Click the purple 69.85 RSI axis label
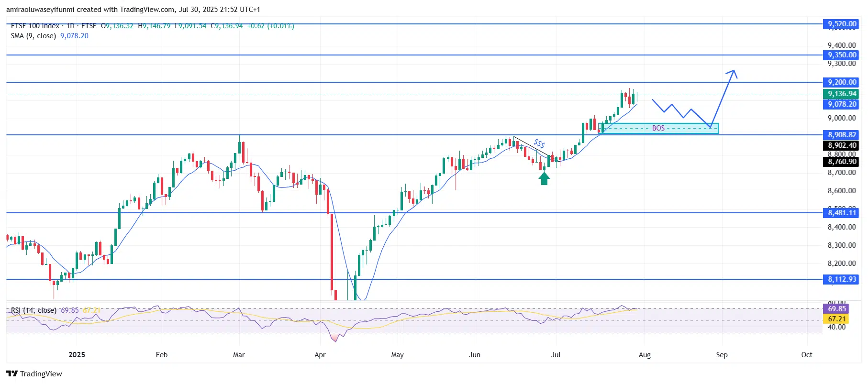The width and height of the screenshot is (868, 384). [x=836, y=309]
